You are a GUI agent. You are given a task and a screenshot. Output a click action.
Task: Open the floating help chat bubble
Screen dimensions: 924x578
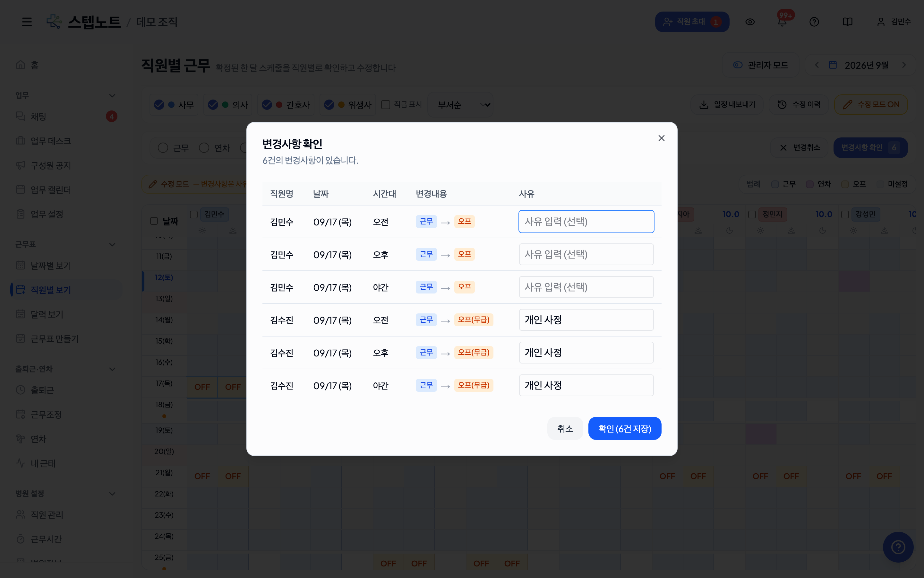click(898, 547)
